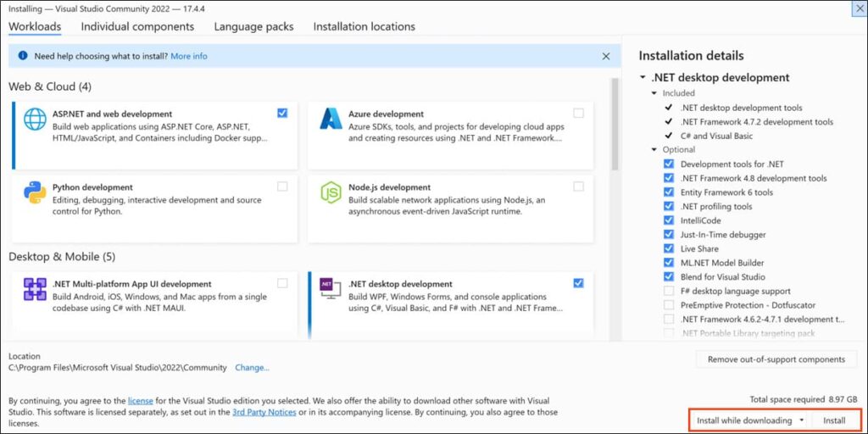This screenshot has width=868, height=434.
Task: Uncheck the ASP.NET and web development workload
Action: pyautogui.click(x=282, y=113)
